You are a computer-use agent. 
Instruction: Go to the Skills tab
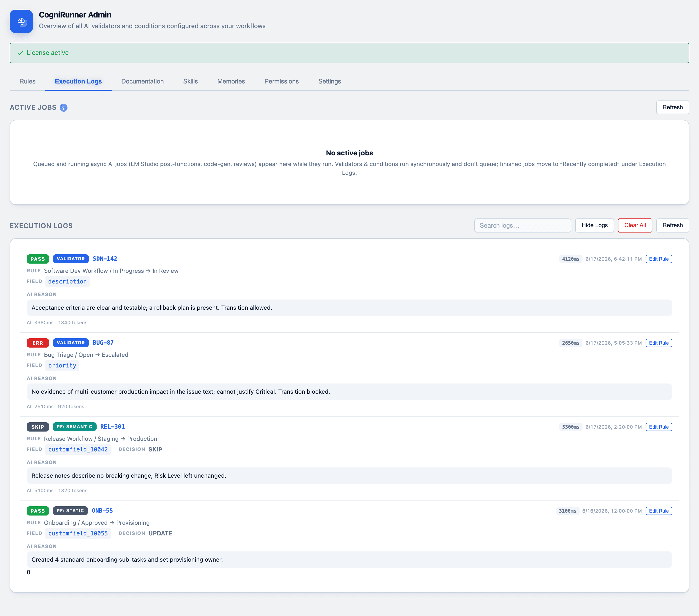(191, 81)
